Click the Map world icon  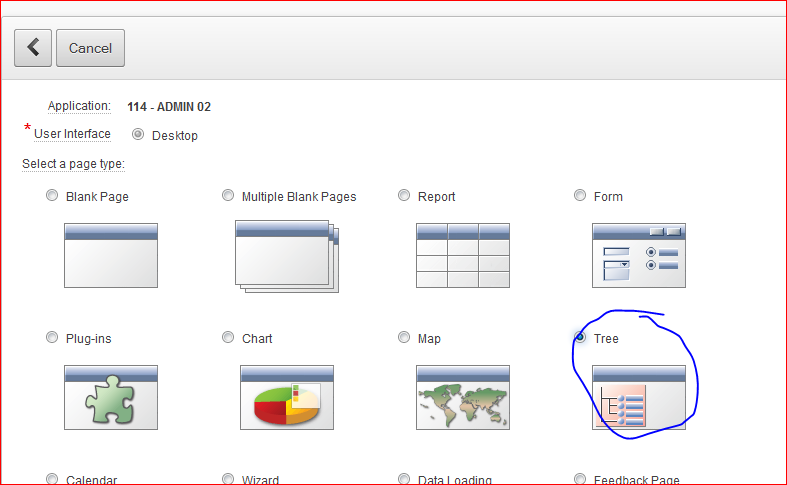tap(463, 398)
